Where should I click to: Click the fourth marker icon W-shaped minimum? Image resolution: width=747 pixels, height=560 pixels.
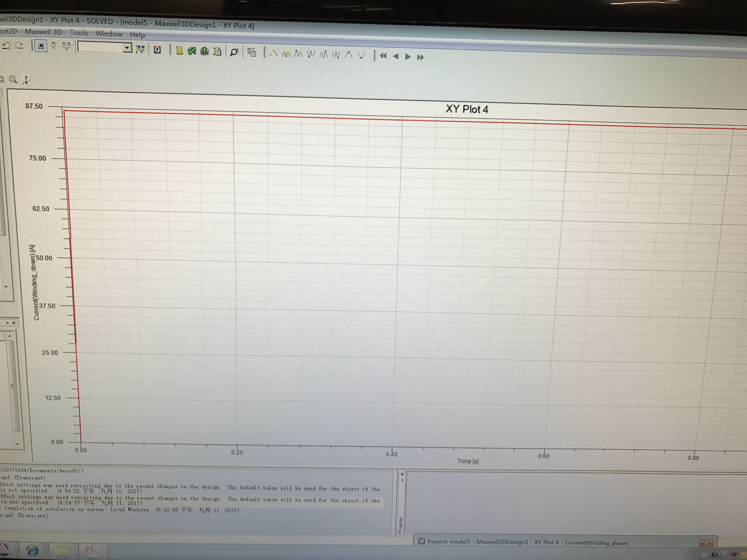click(x=311, y=54)
